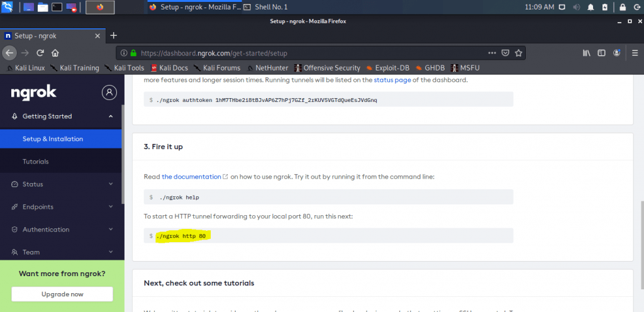The image size is (644, 312).
Task: Click the back arrow in Firefox
Action: tap(9, 53)
